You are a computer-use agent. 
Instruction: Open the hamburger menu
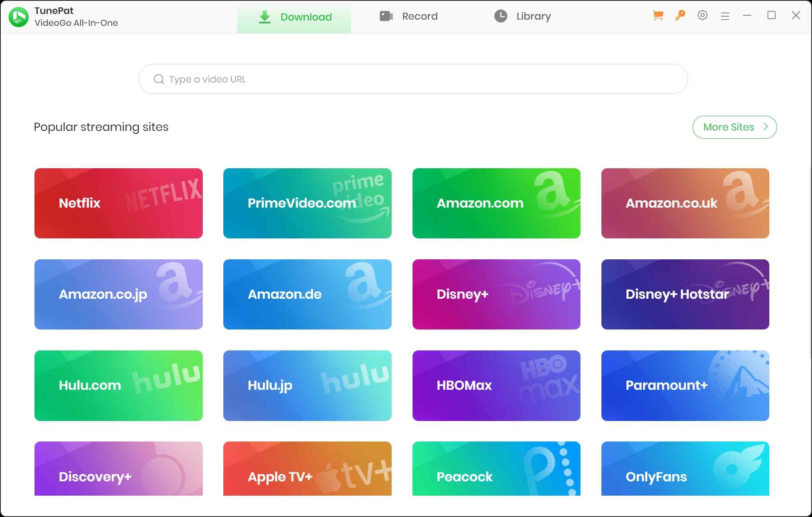(725, 15)
